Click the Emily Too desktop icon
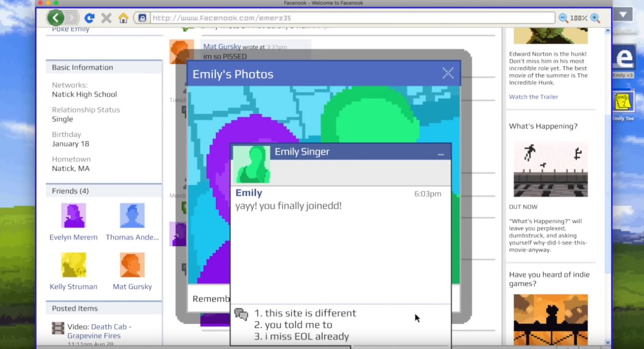The width and height of the screenshot is (644, 349). 622,105
